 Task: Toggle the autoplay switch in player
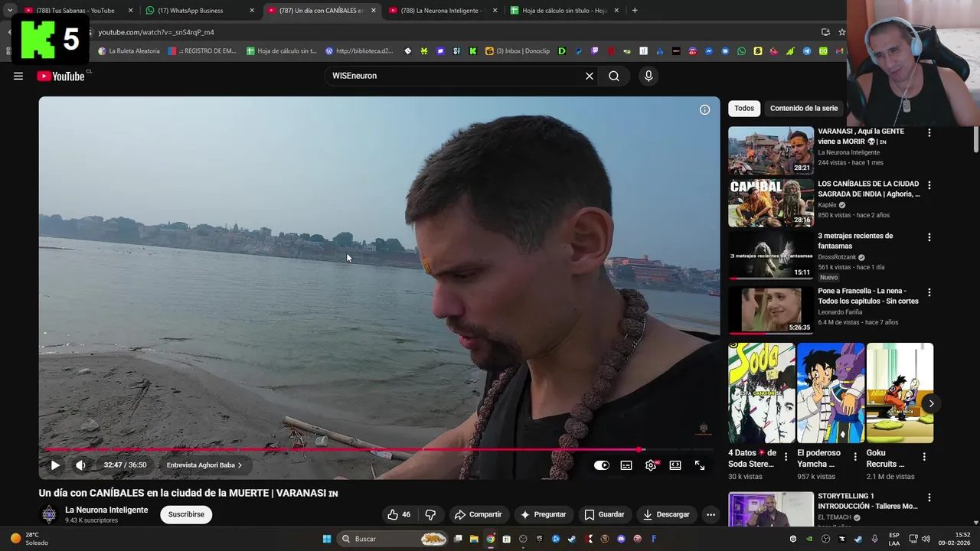click(x=602, y=465)
